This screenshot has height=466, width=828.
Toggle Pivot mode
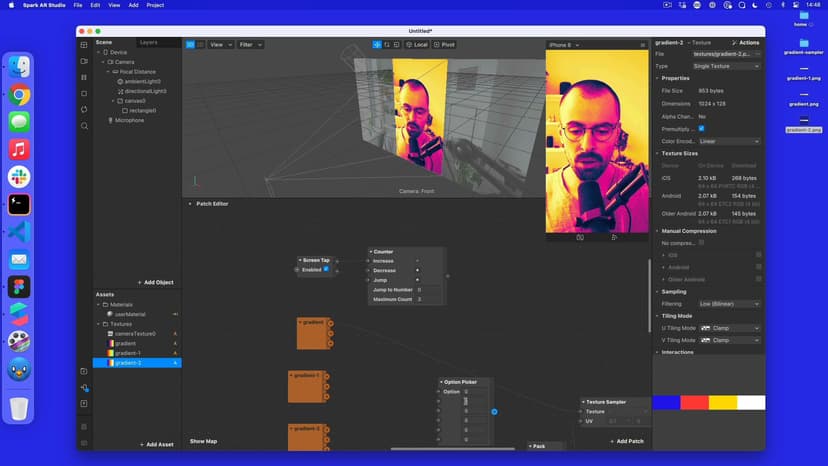444,45
